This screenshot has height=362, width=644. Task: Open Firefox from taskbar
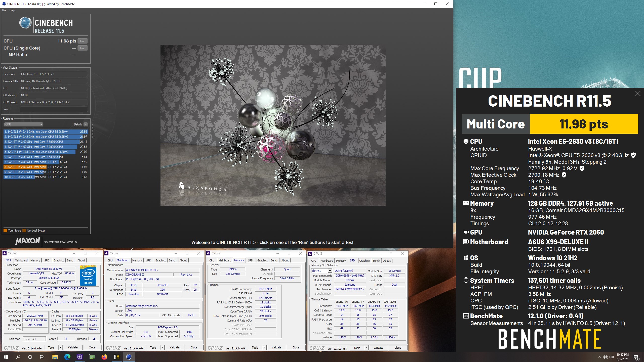(104, 357)
